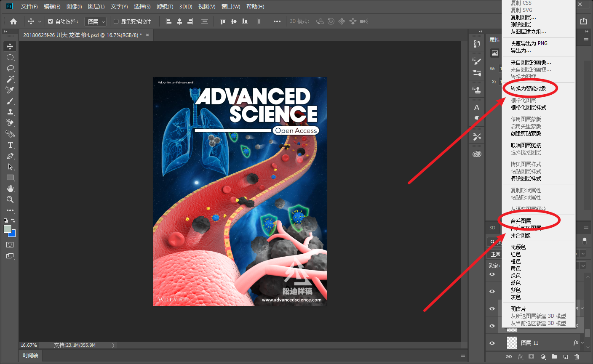Hide 图层 11 with its eye icon

pyautogui.click(x=492, y=343)
